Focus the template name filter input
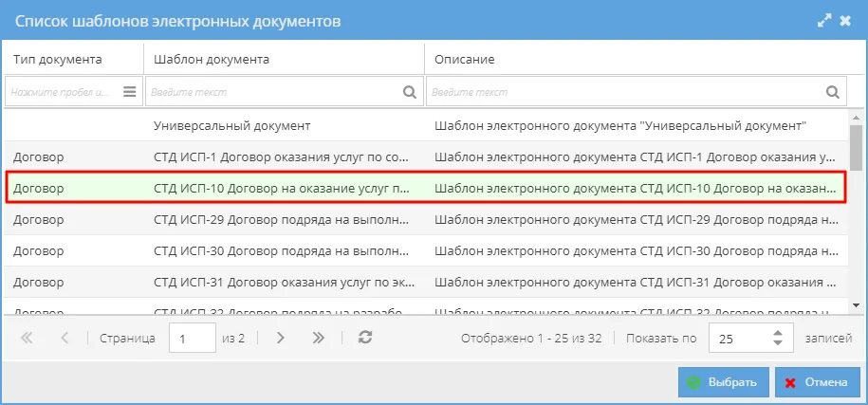Image resolution: width=868 pixels, height=405 pixels. pos(284,92)
